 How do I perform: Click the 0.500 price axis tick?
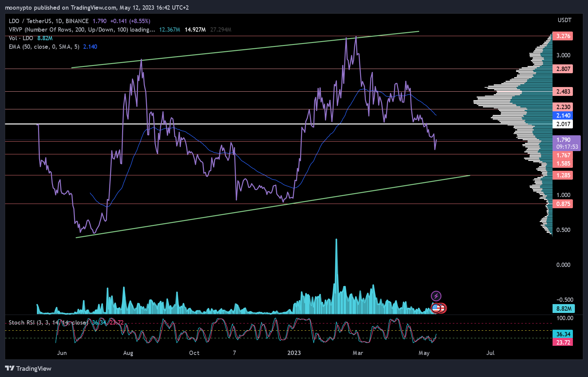click(563, 230)
